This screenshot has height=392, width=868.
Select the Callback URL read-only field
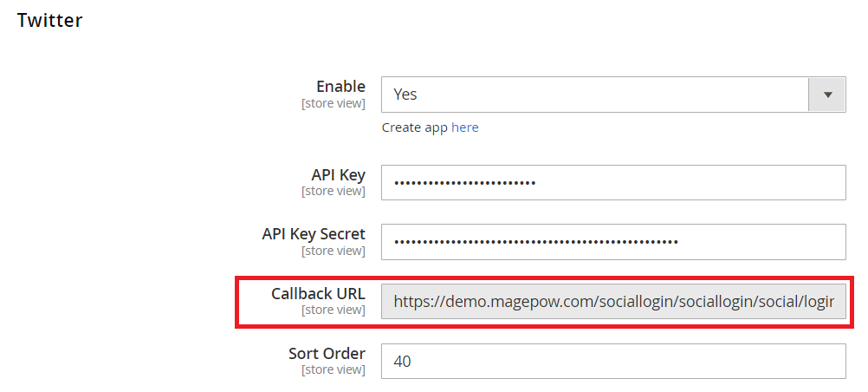point(613,301)
